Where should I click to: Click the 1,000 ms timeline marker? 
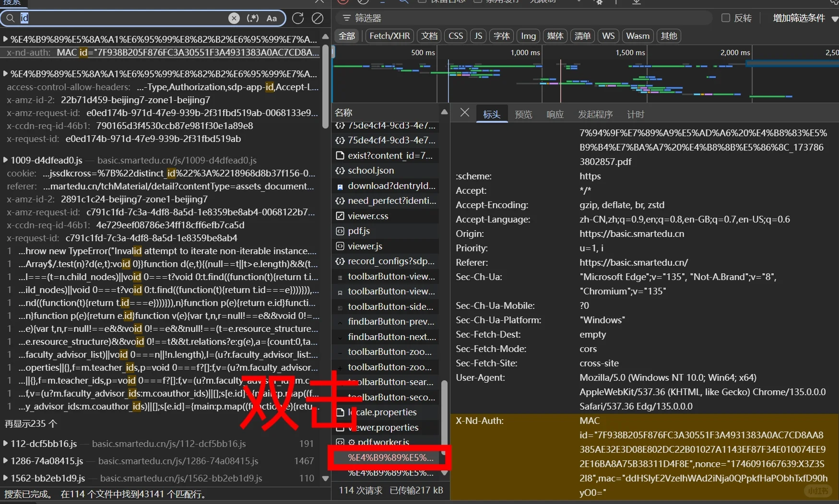(525, 53)
